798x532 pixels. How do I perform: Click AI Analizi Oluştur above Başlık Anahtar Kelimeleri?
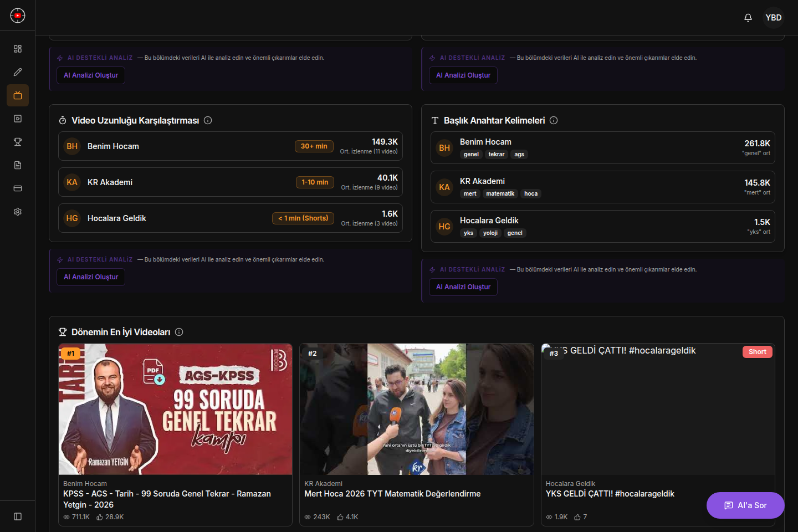point(463,75)
